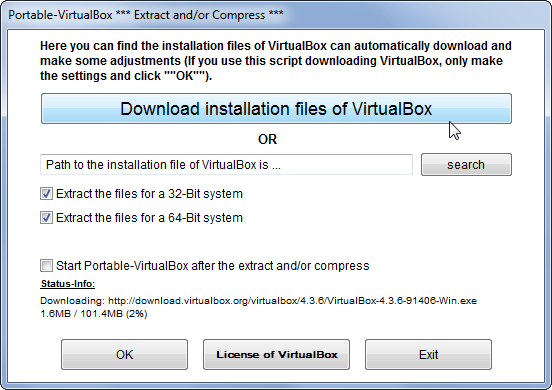Focus the VirtualBox installation file path field

click(226, 164)
